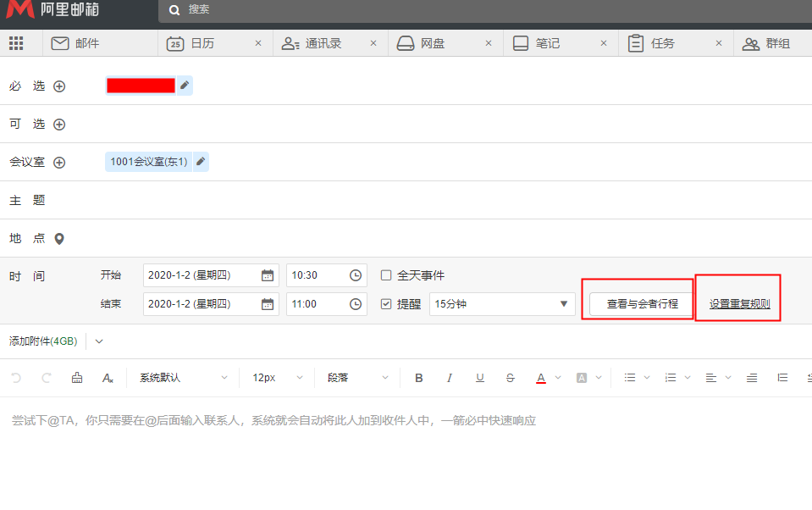The width and height of the screenshot is (812, 510).
Task: Apply bold formatting in the editor
Action: (x=419, y=378)
